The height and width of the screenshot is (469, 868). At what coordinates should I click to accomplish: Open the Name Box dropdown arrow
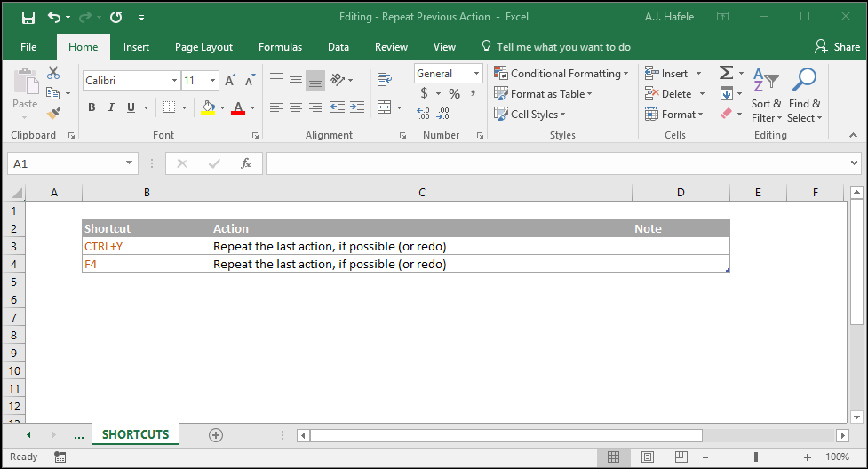(129, 163)
